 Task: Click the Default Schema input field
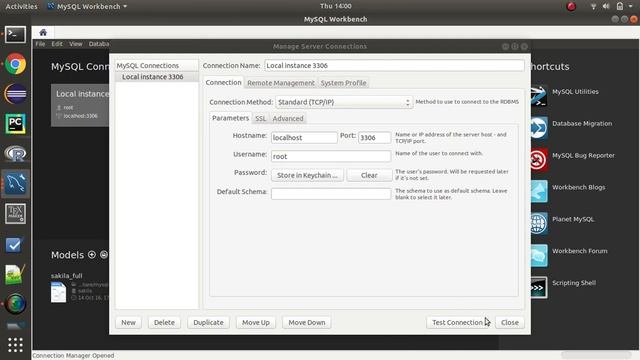pos(331,194)
